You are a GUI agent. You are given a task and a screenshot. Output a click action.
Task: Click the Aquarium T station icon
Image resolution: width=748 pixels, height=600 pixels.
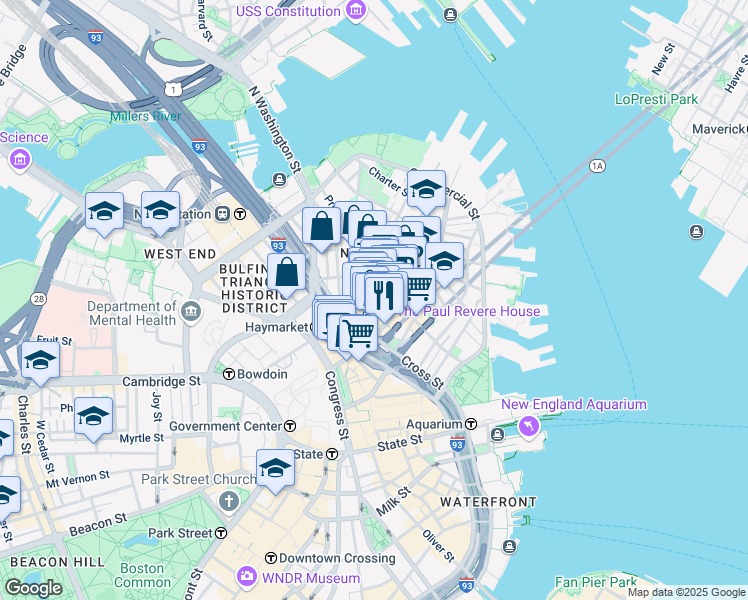click(x=471, y=424)
